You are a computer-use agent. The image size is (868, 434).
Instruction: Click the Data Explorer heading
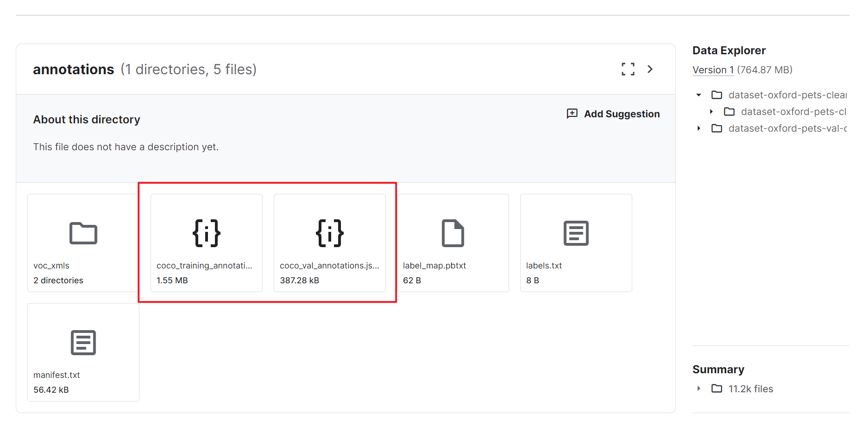[x=729, y=51]
